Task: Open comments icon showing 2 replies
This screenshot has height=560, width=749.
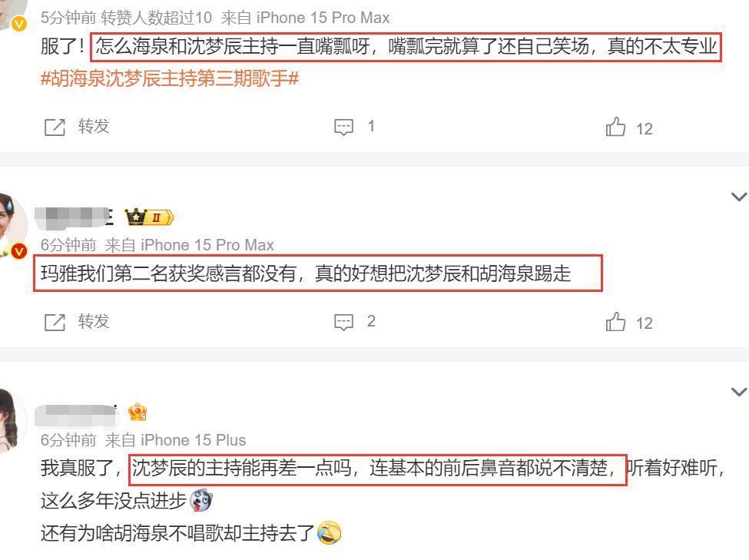Action: [x=343, y=322]
